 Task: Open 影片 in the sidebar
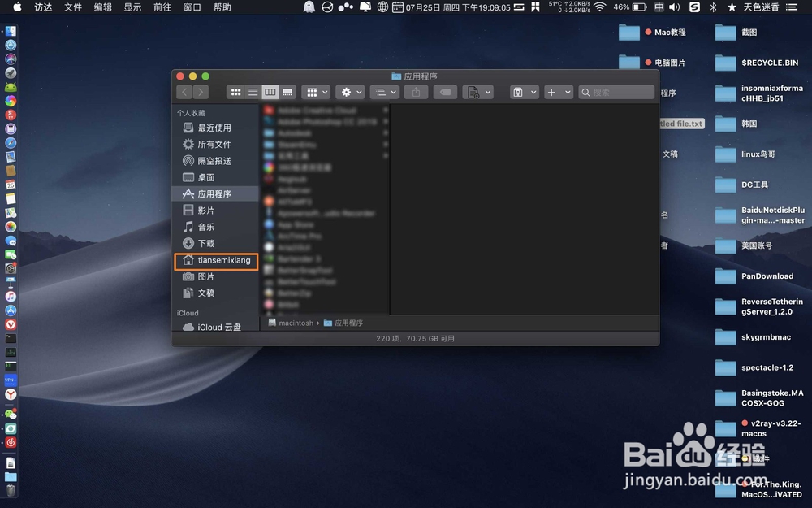pyautogui.click(x=215, y=211)
